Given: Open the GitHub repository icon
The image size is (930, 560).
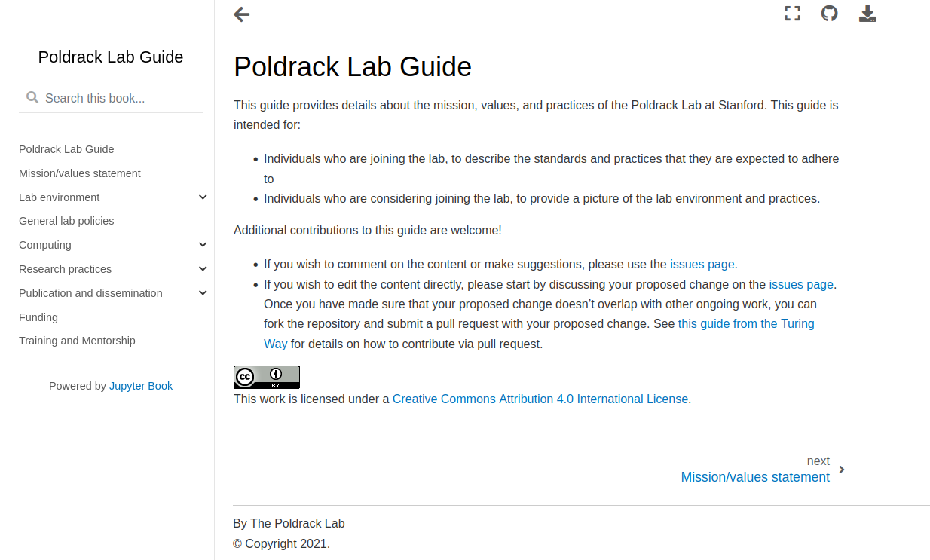Looking at the screenshot, I should [829, 14].
